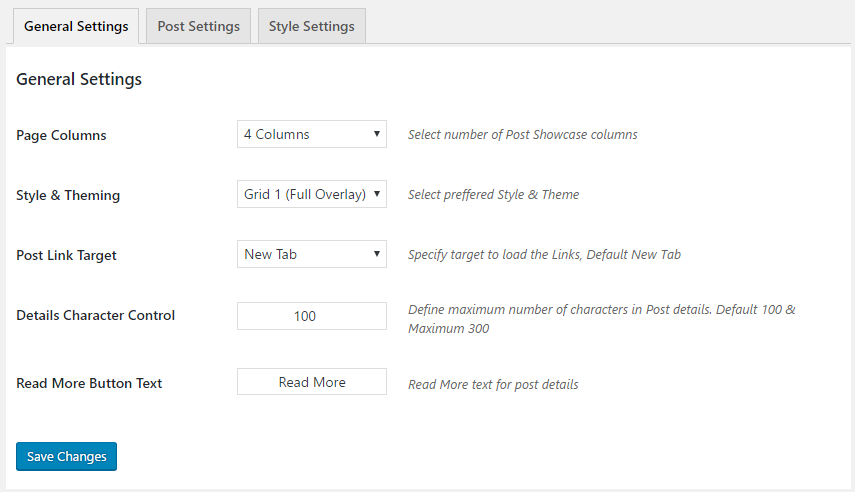Click the Page Columns label
This screenshot has height=492, width=855.
point(61,135)
